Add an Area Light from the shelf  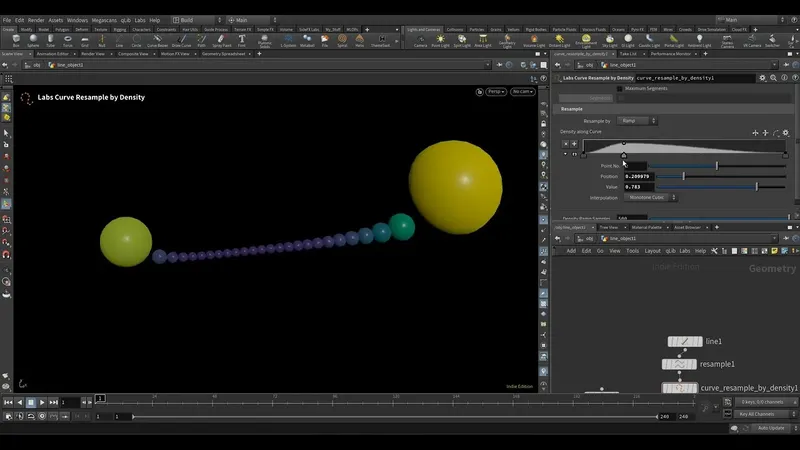[x=483, y=41]
